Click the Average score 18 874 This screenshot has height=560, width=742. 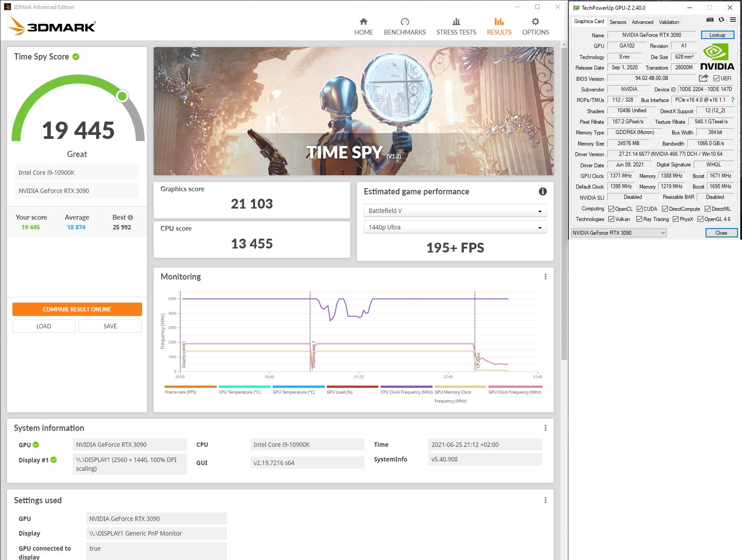click(76, 227)
